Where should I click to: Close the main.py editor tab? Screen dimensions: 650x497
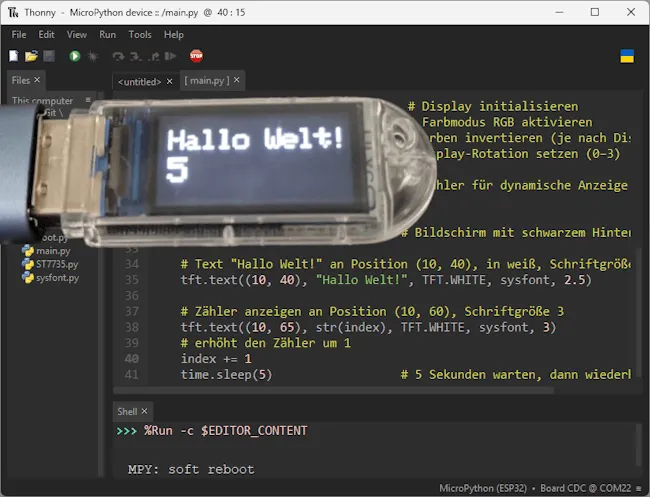(235, 80)
